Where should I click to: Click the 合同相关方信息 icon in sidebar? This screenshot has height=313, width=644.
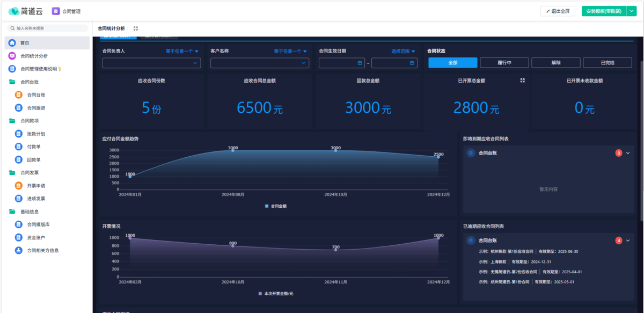[19, 250]
